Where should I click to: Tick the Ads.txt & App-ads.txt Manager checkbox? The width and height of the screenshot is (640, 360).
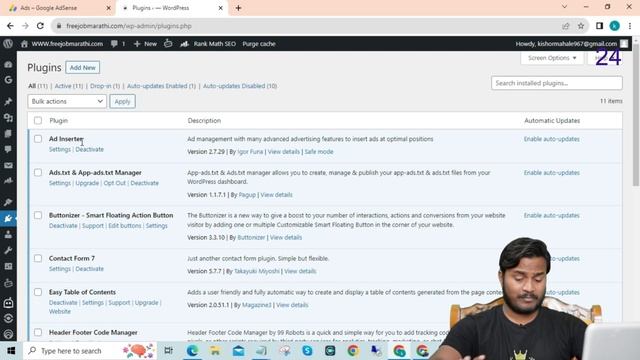pyautogui.click(x=38, y=172)
